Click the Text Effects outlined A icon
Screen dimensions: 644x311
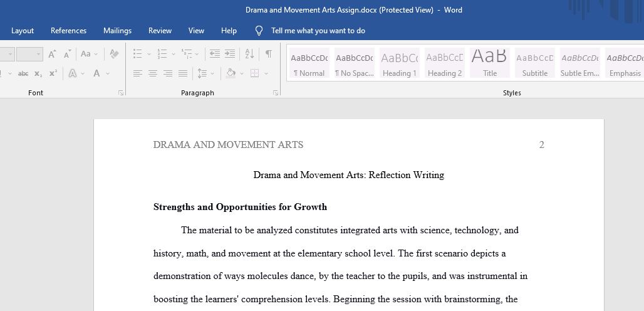click(x=73, y=73)
